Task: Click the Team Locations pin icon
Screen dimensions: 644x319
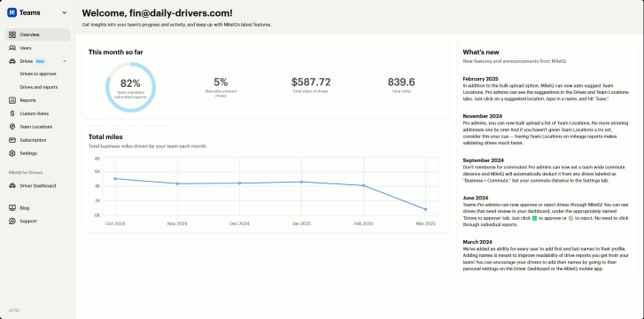Action: tap(12, 127)
